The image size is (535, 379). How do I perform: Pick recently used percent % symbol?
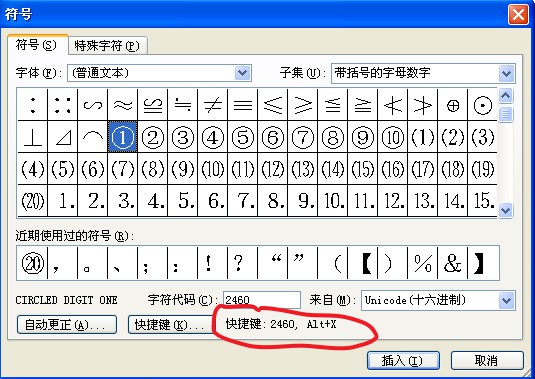[423, 263]
